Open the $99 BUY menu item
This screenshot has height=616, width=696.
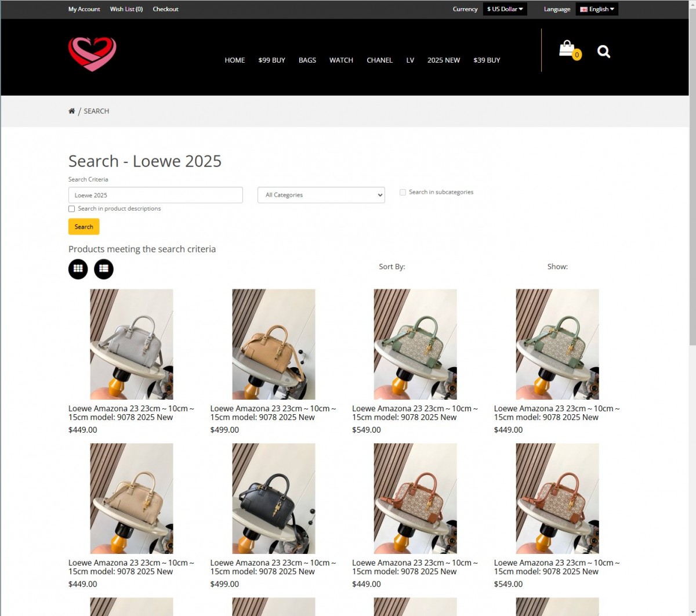click(x=272, y=60)
